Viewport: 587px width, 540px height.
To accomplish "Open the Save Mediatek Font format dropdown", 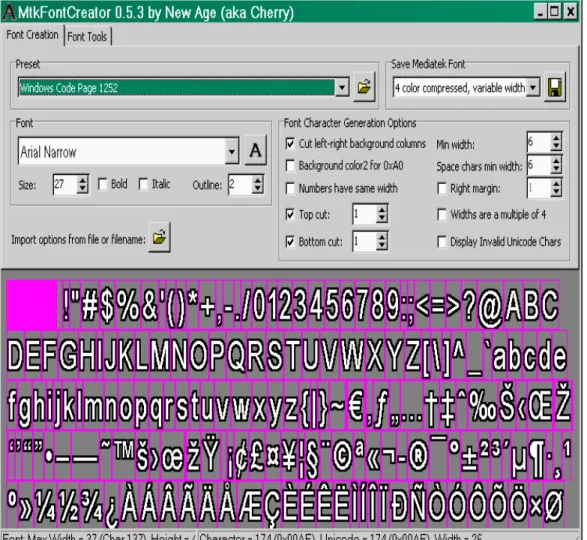I will pos(533,88).
